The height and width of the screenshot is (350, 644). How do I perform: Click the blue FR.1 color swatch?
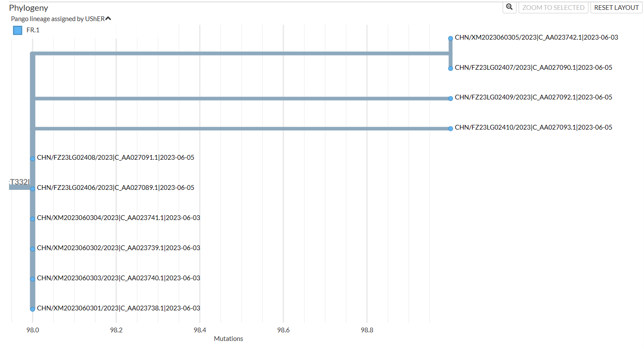click(x=17, y=30)
